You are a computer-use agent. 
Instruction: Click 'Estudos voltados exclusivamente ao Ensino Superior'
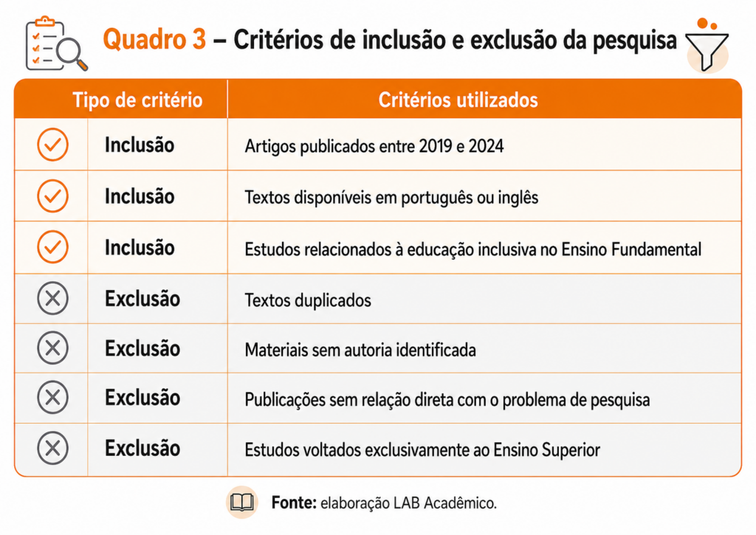[422, 449]
